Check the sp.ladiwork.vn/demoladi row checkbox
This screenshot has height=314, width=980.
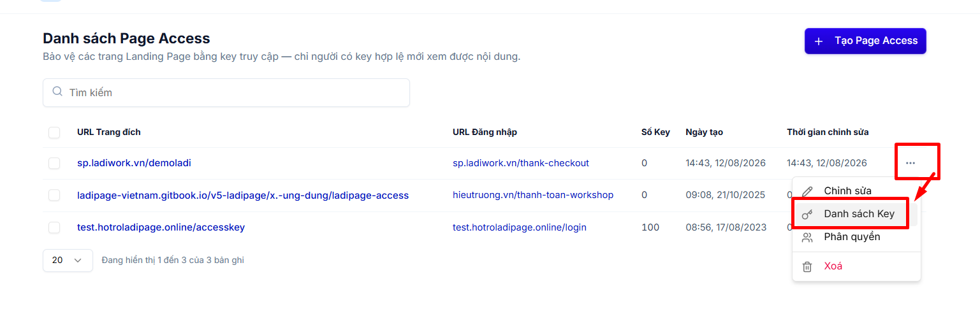coord(54,163)
